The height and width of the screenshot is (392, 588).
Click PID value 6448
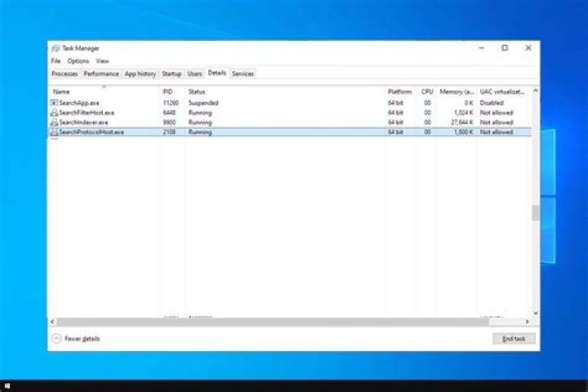click(x=169, y=113)
